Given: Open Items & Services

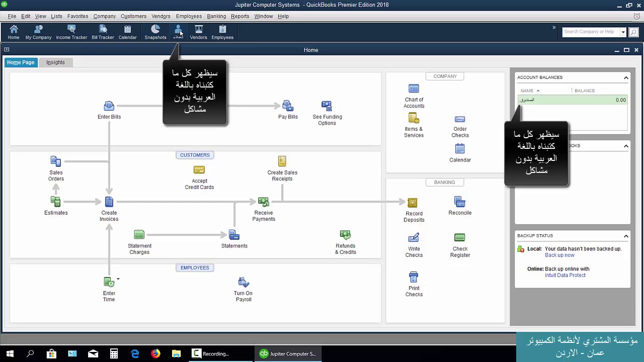Looking at the screenshot, I should tap(414, 125).
